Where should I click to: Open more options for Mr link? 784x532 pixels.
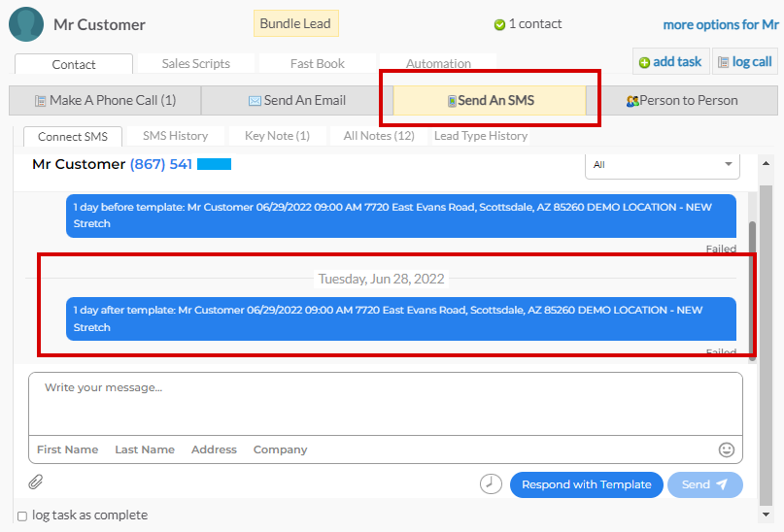point(721,24)
